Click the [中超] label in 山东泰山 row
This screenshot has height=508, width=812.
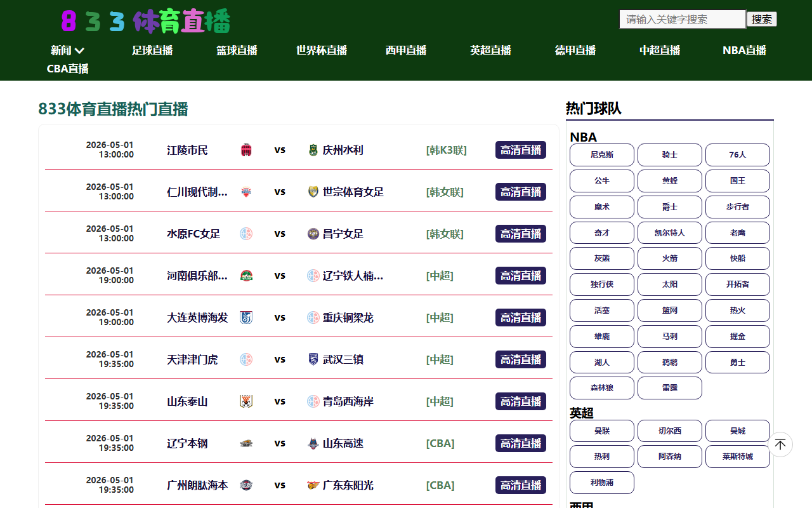440,402
